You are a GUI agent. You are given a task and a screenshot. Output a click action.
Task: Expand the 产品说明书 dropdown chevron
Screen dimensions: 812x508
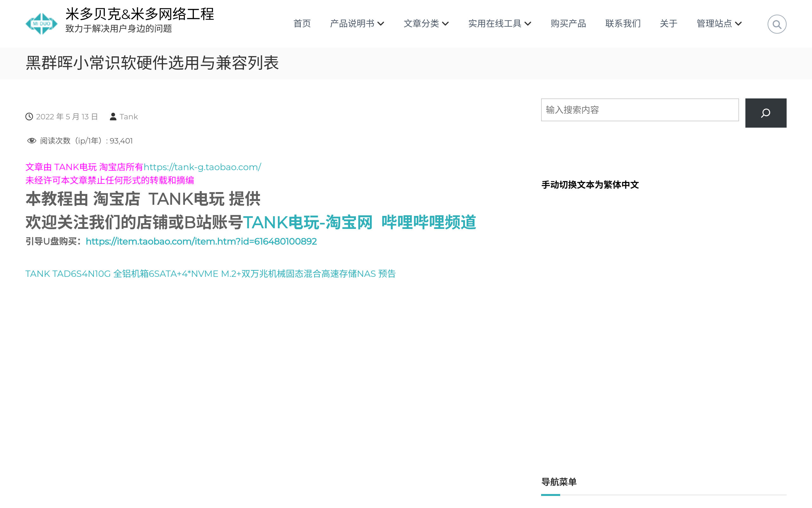381,23
